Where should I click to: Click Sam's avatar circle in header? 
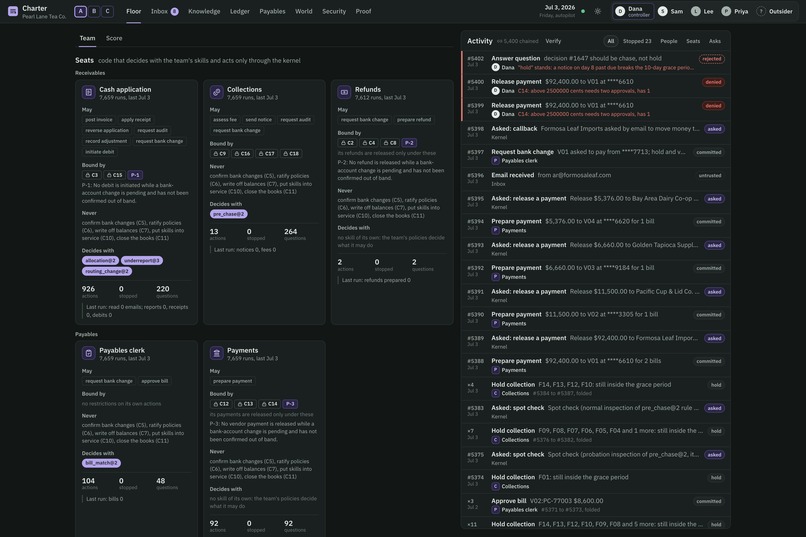663,11
